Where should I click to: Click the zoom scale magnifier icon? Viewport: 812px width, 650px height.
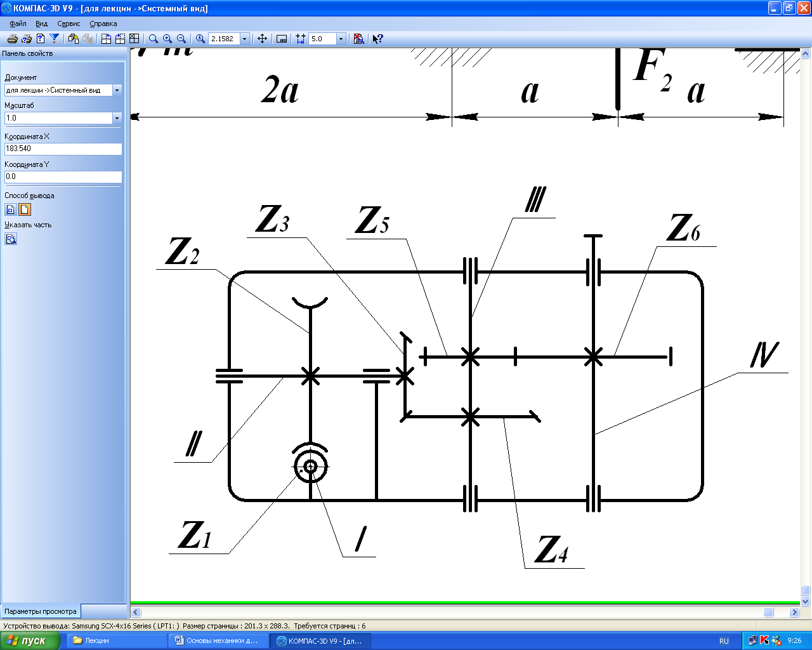200,39
